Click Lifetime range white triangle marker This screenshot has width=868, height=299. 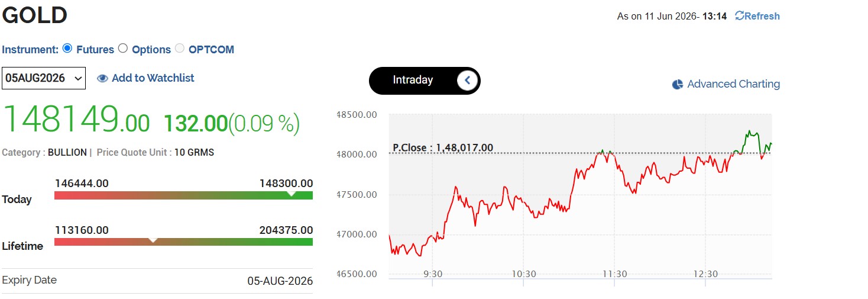[153, 240]
